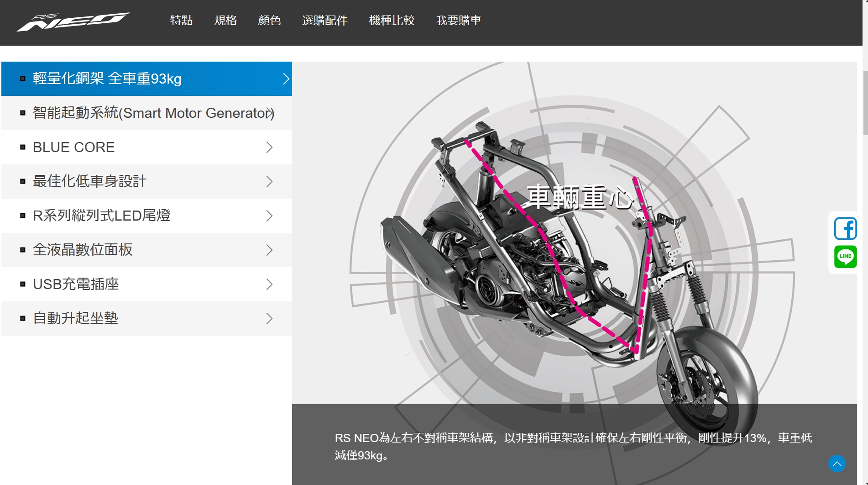Open the 顏色 menu item
Image resolution: width=868 pixels, height=485 pixels.
269,21
